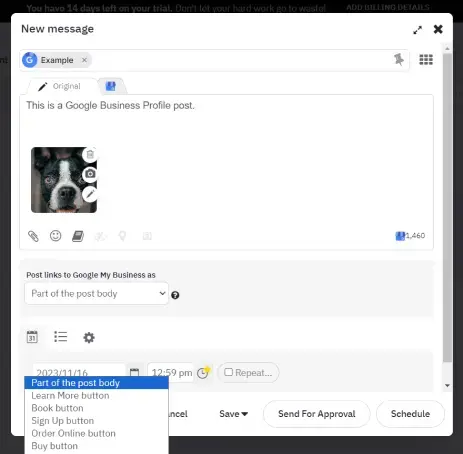Remove the Example account chip
Screen dimensions: 463x454
[x=84, y=60]
